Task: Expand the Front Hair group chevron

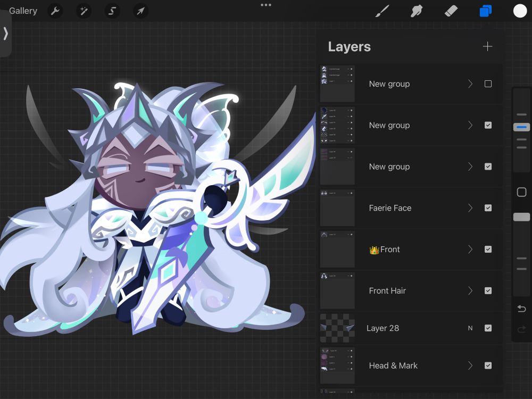Action: (x=470, y=291)
